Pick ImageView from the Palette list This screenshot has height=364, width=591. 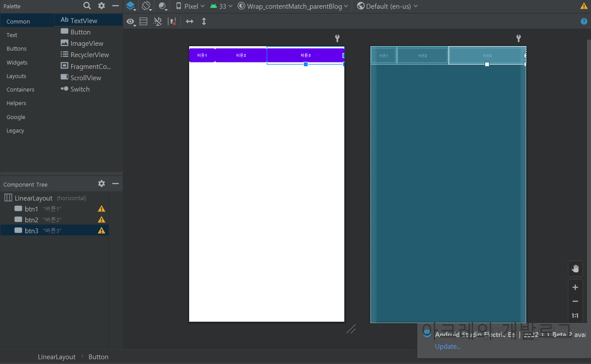click(88, 43)
